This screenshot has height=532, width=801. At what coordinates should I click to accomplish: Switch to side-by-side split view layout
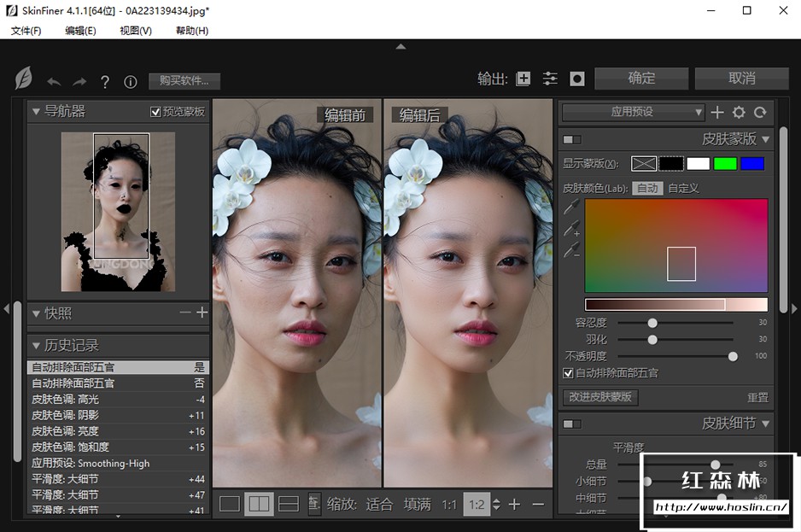tap(259, 504)
